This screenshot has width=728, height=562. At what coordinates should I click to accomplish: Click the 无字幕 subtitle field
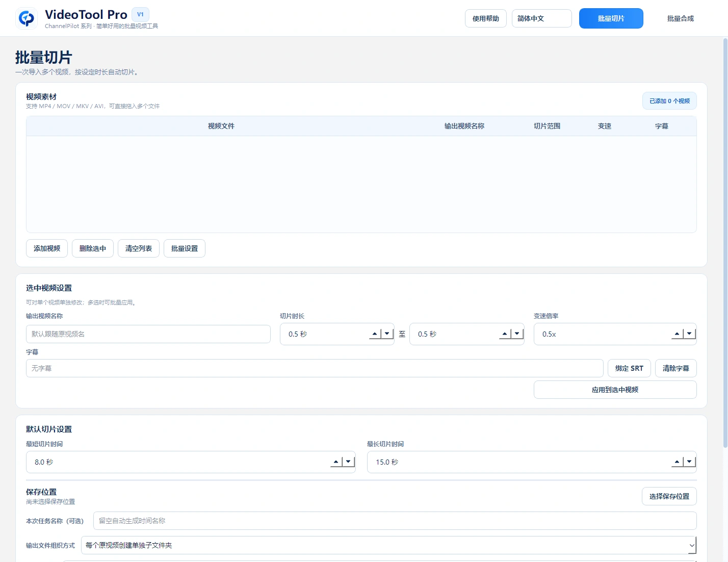[315, 368]
